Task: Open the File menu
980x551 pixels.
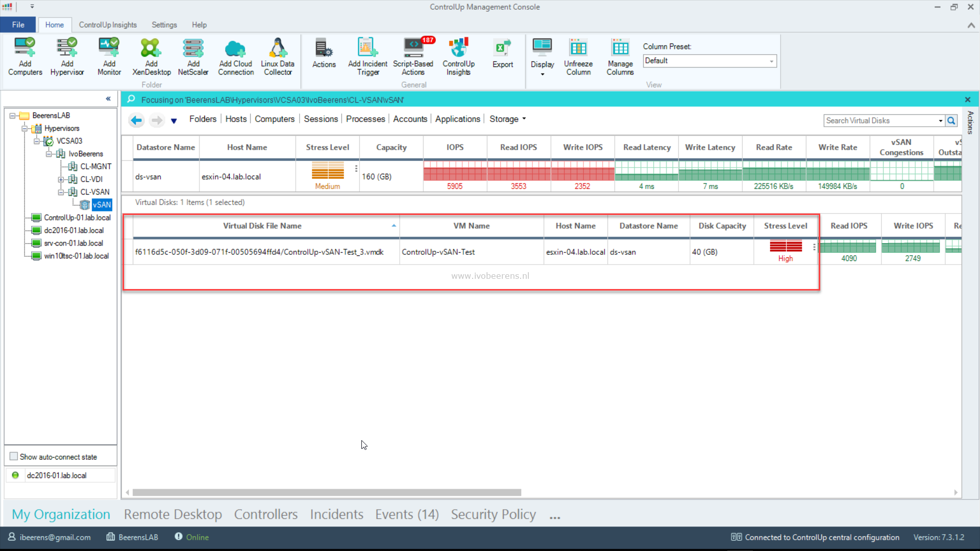Action: click(x=18, y=25)
